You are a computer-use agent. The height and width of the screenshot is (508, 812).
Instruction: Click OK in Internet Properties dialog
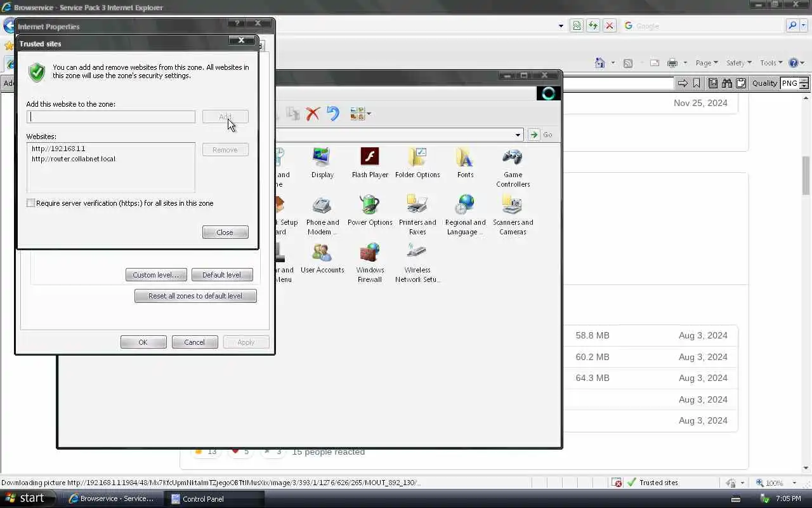coord(143,342)
